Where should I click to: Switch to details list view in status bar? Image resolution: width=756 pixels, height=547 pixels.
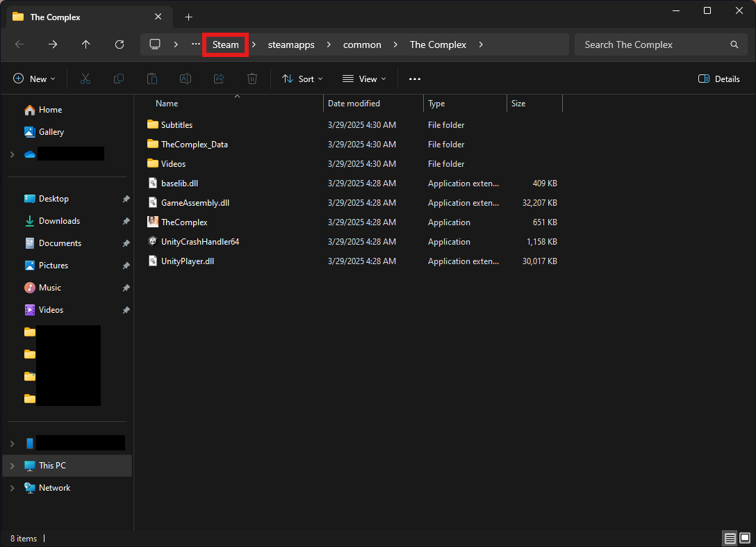tap(730, 538)
